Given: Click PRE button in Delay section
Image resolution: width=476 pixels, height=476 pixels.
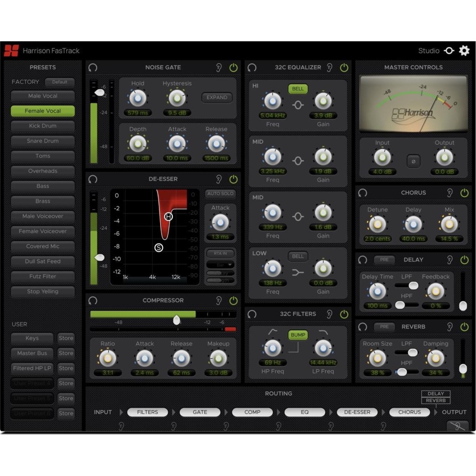Looking at the screenshot, I should [x=384, y=260].
